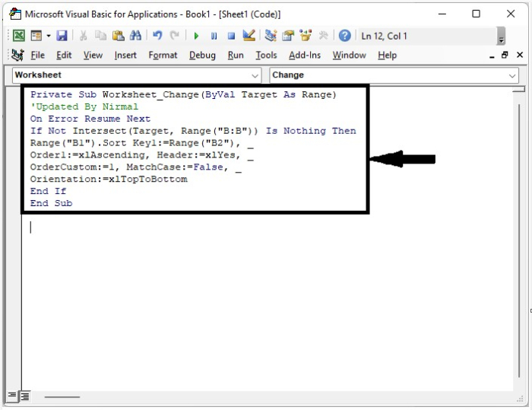This screenshot has height=410, width=532.
Task: Close the inner Sheet1 code window
Action: pyautogui.click(x=519, y=55)
